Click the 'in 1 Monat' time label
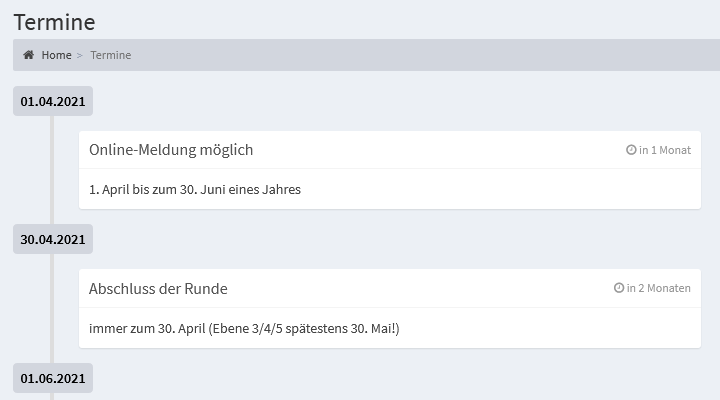 pos(665,150)
